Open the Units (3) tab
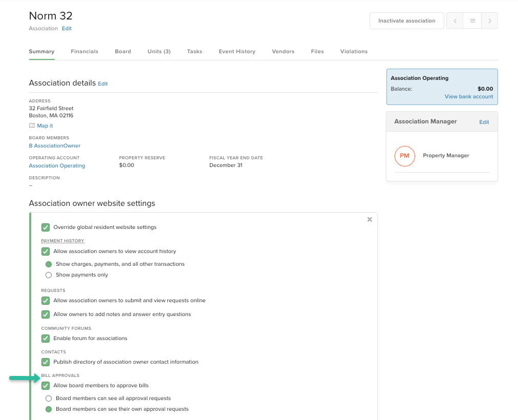The image size is (518, 420). (159, 52)
